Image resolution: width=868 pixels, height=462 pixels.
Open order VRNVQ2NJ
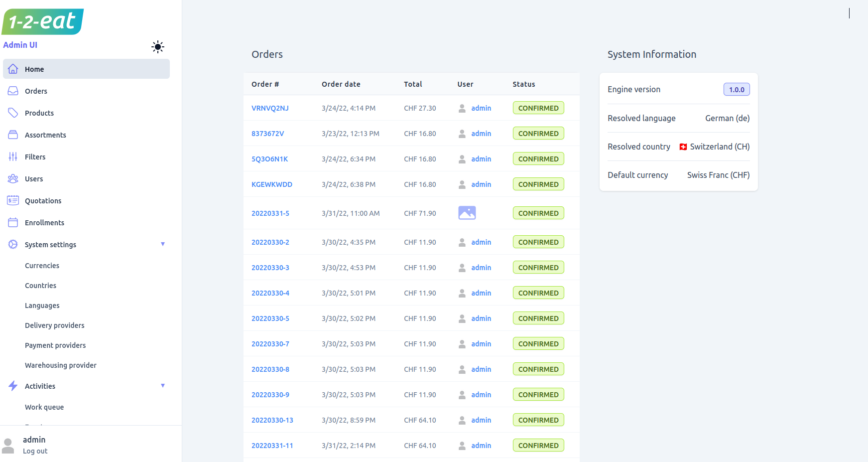coord(270,108)
